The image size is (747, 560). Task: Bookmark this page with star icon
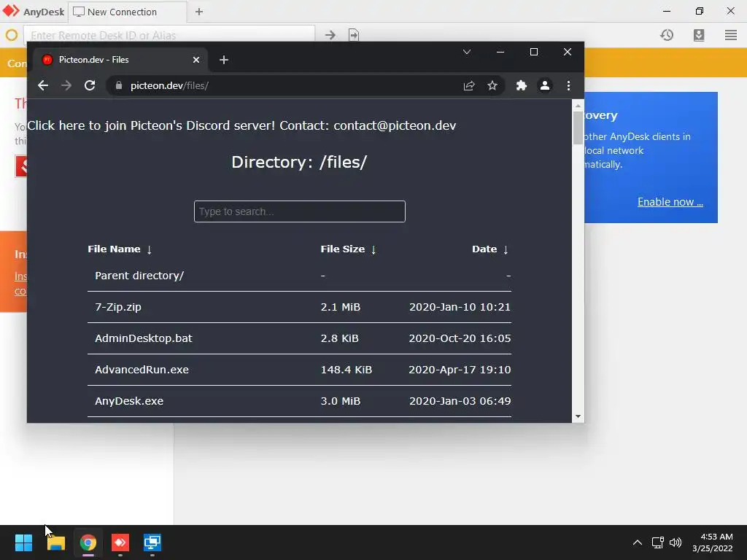[492, 86]
